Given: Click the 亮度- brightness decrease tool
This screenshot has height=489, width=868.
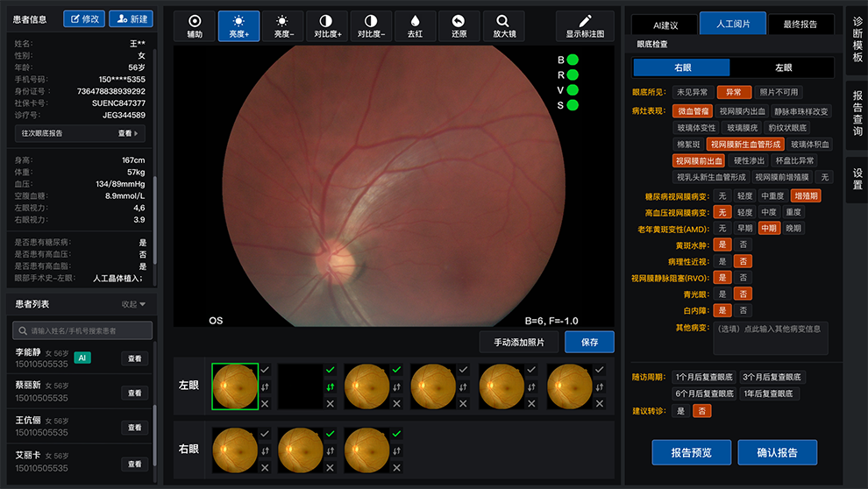Looking at the screenshot, I should click(281, 26).
